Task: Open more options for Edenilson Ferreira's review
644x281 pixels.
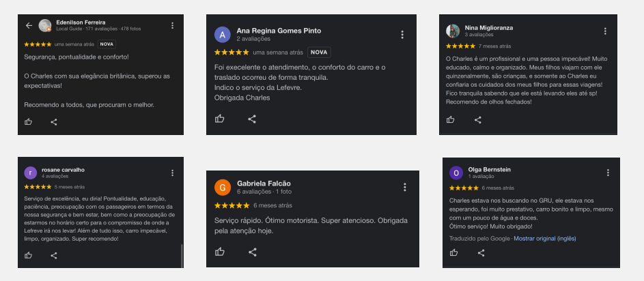Action: tap(173, 26)
